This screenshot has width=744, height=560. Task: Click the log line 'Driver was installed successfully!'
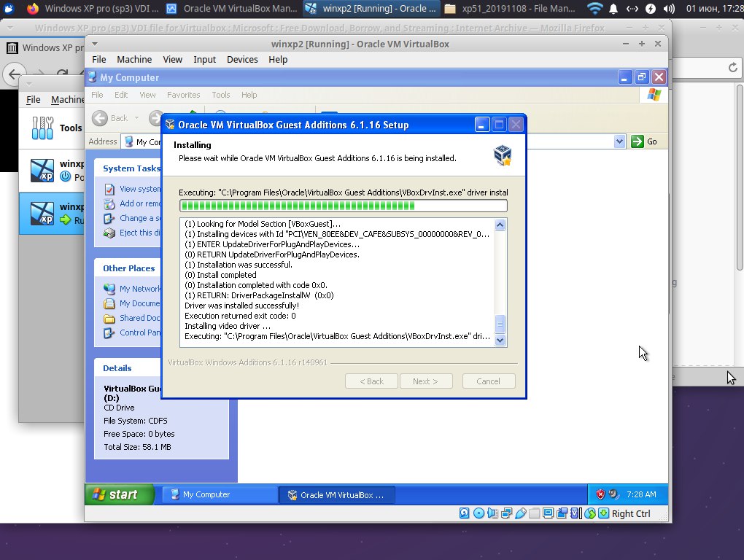click(x=241, y=306)
